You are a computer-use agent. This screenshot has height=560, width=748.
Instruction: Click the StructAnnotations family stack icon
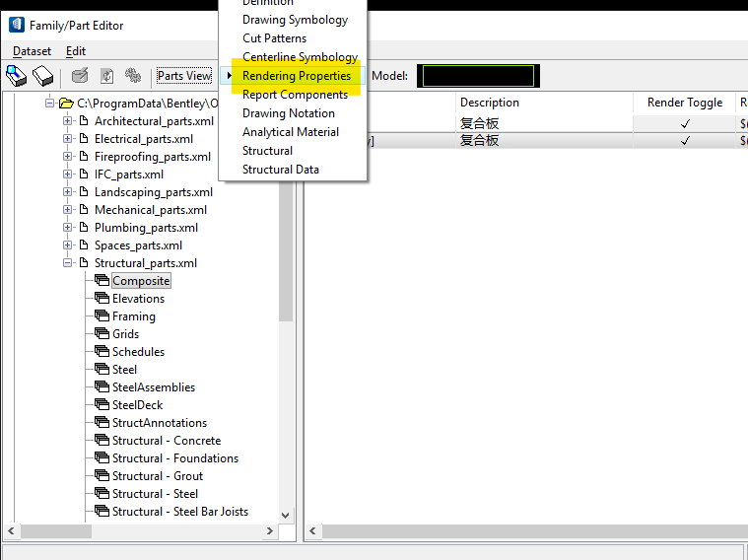point(102,422)
